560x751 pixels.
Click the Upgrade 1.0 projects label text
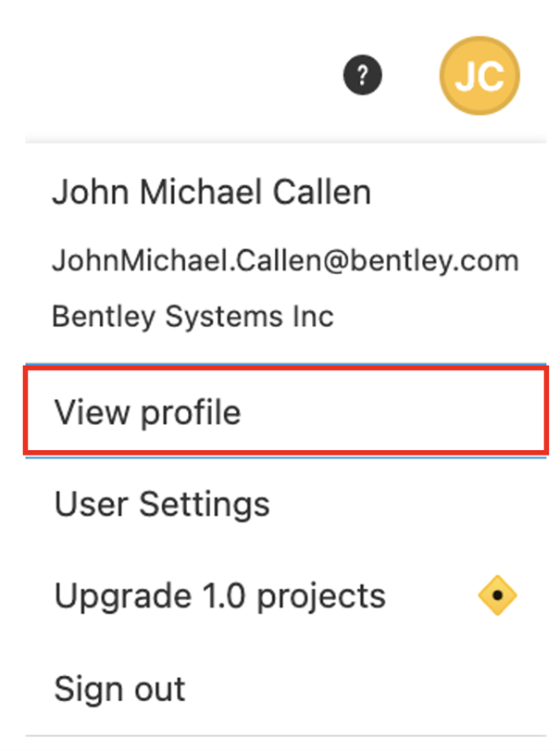click(x=219, y=595)
